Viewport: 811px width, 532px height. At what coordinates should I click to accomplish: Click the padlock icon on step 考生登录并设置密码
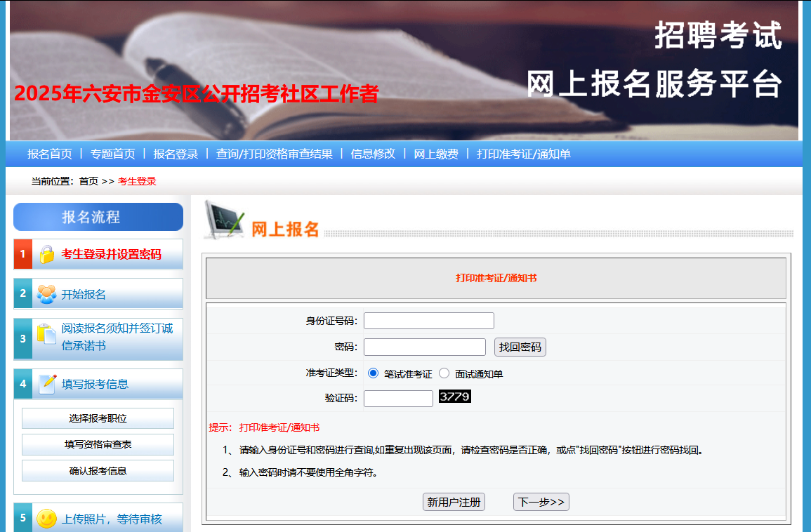point(45,254)
